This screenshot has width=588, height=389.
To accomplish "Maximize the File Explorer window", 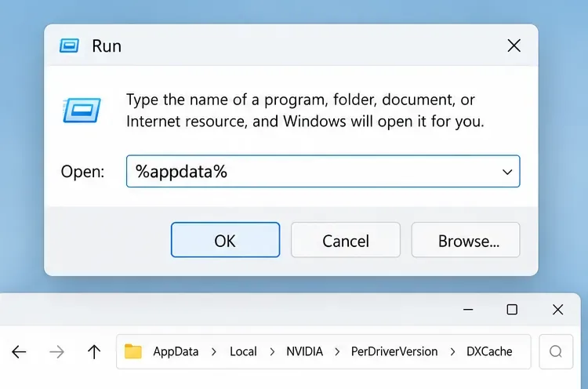I will (512, 310).
